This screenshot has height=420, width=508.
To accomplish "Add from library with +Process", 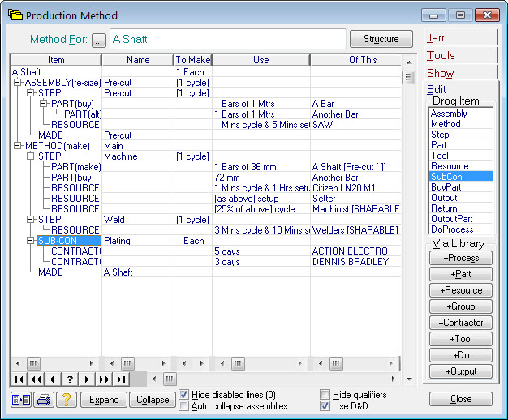I will [461, 258].
